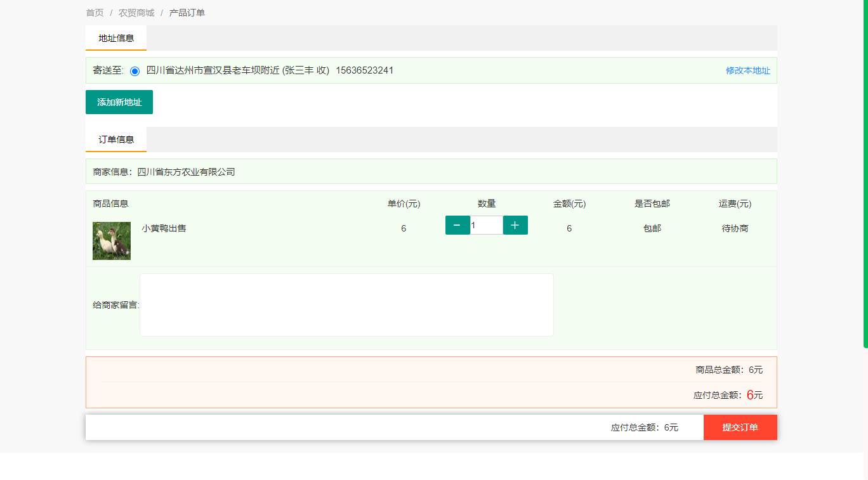
Task: Switch to the 地址信息 tab
Action: click(116, 38)
